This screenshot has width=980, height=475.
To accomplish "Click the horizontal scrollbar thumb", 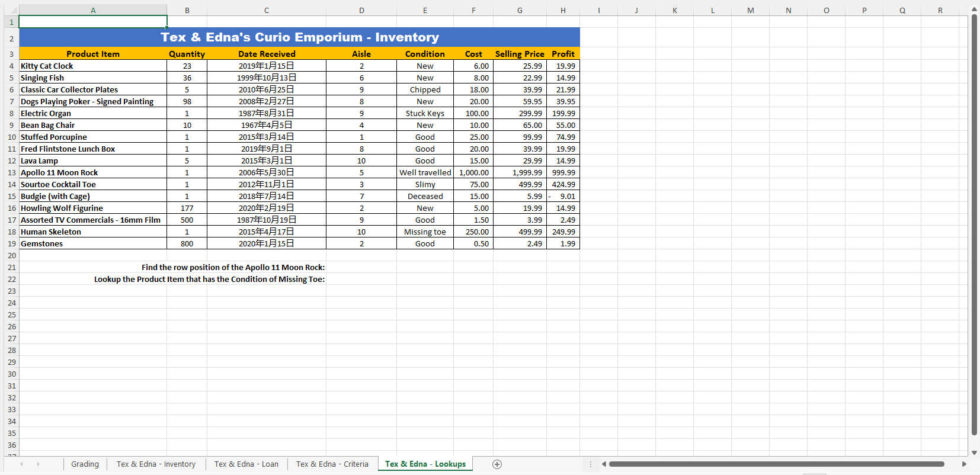I will pos(777,464).
